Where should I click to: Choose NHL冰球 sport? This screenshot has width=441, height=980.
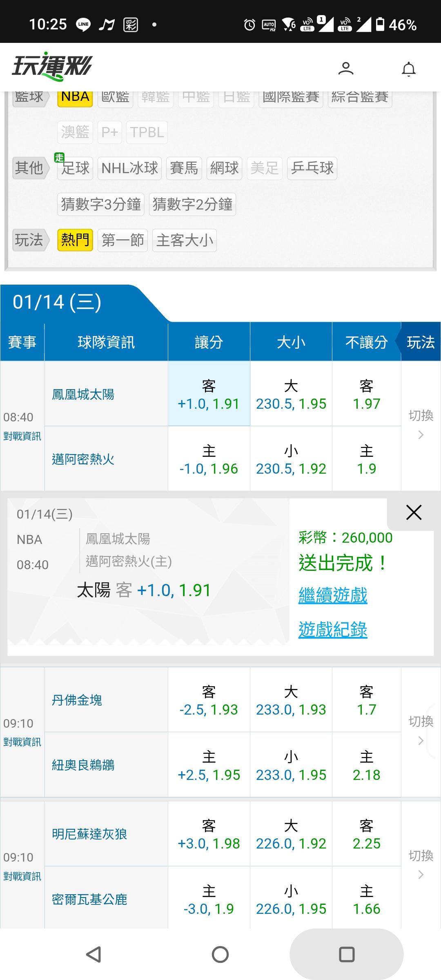tap(129, 168)
